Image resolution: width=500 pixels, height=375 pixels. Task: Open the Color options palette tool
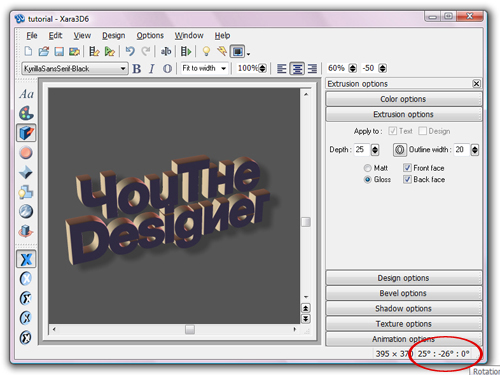pos(26,113)
